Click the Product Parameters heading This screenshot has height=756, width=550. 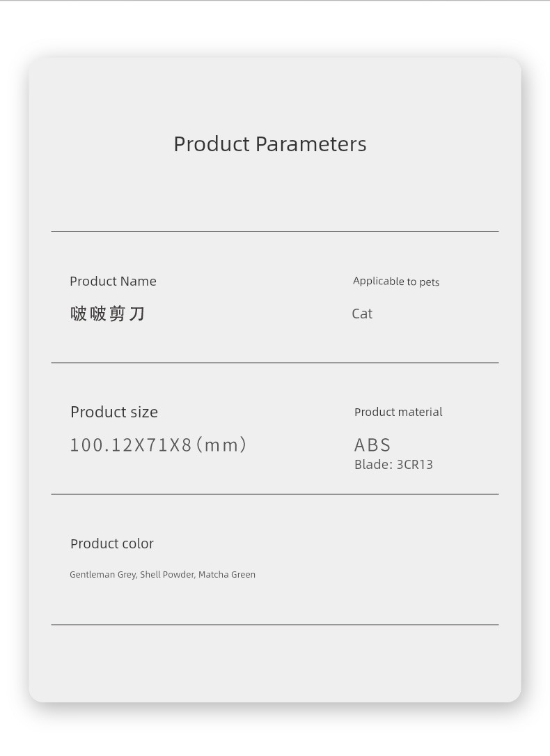(269, 144)
